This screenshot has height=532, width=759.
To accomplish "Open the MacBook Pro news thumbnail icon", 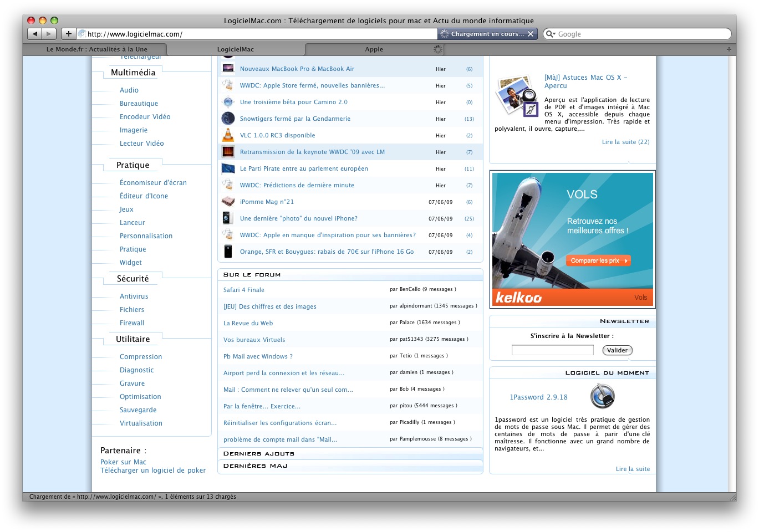I will tap(228, 69).
